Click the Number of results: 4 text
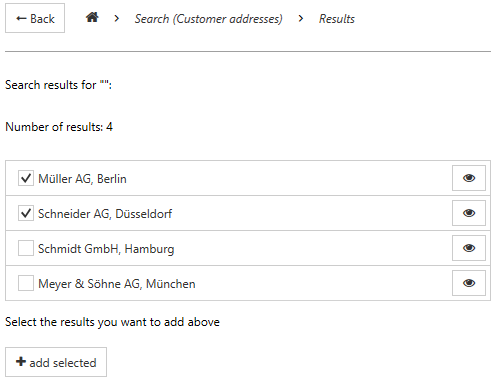This screenshot has width=495, height=383. pyautogui.click(x=59, y=127)
